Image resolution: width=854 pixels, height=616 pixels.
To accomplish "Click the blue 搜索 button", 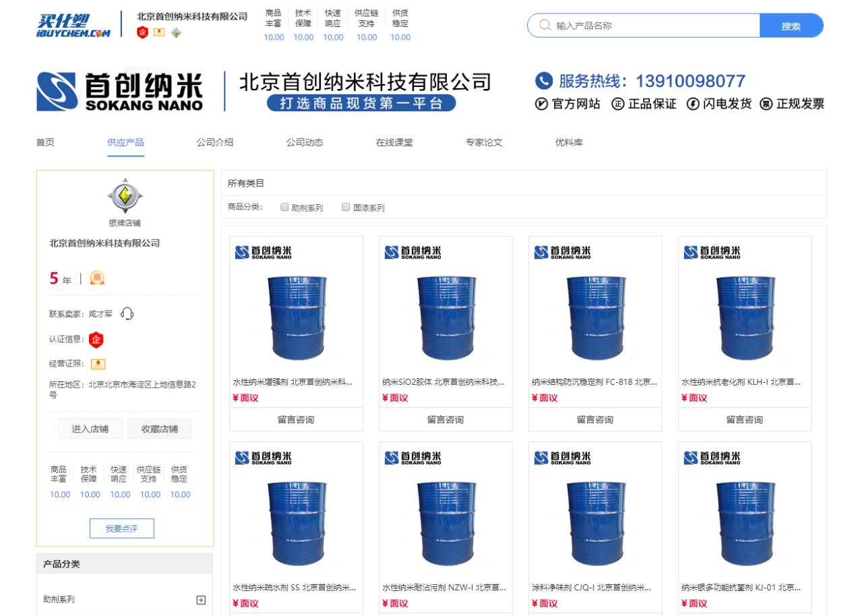I will [x=791, y=26].
